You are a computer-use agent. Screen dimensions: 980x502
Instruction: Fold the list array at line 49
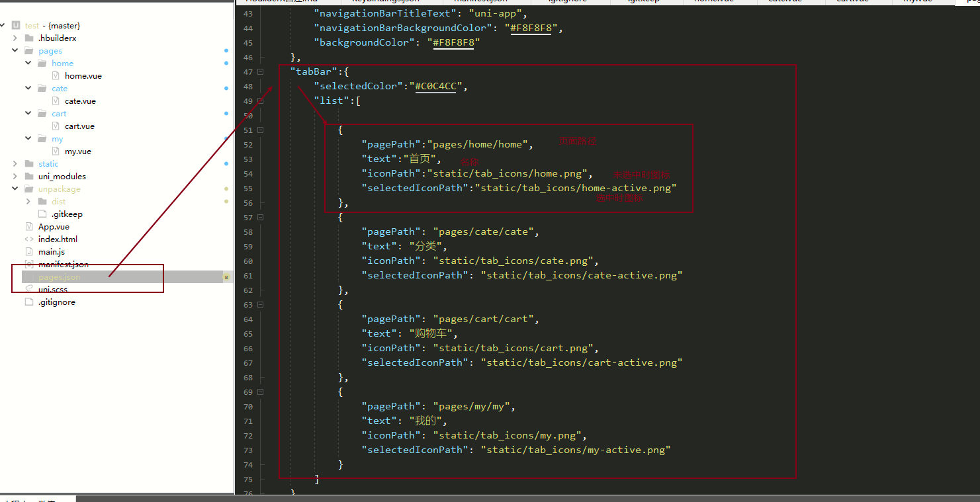(x=261, y=101)
